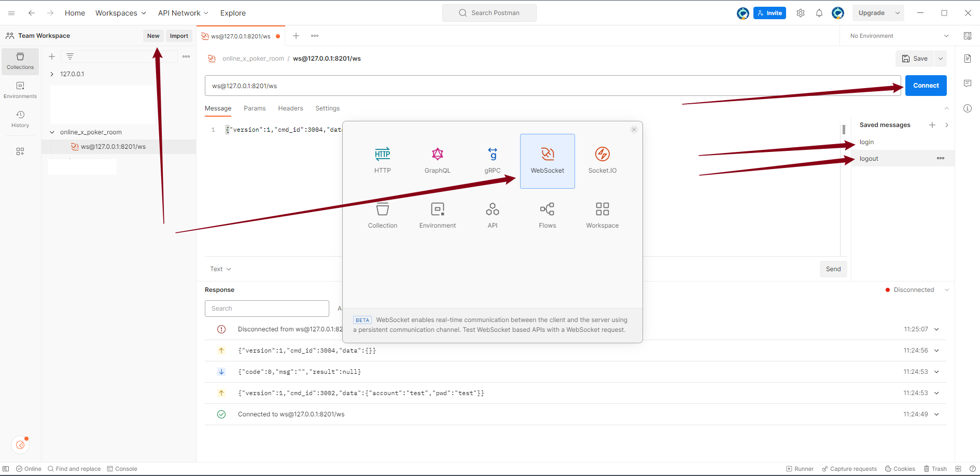Select gRPC request type
The width and height of the screenshot is (980, 476).
493,161
